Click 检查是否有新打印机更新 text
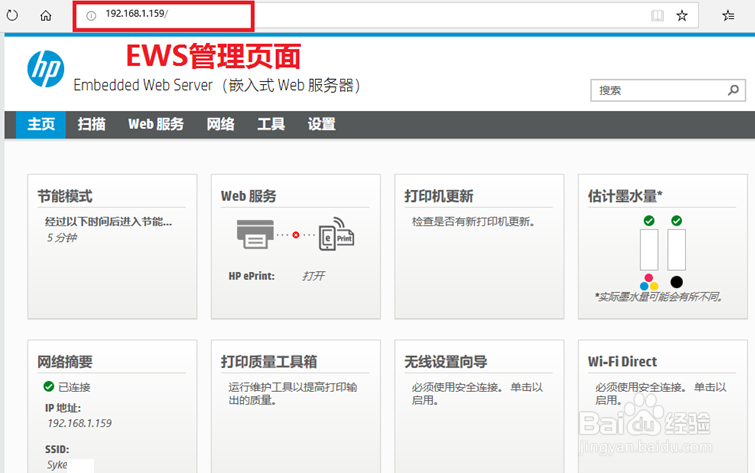Screen dimensions: 755x473 pyautogui.click(x=473, y=222)
